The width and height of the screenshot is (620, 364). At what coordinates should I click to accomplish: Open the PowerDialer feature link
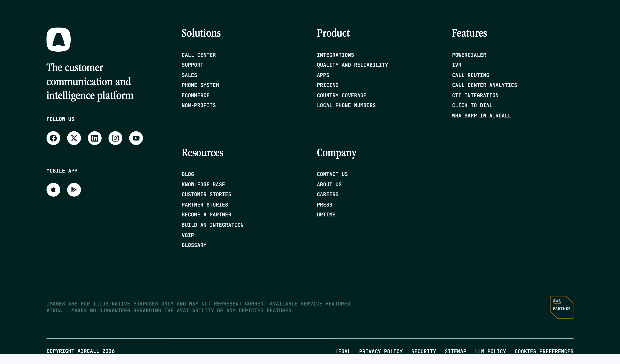[469, 55]
